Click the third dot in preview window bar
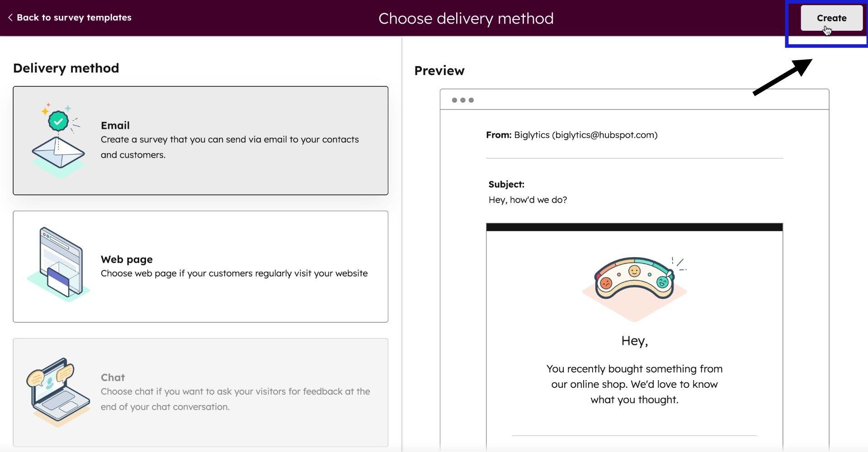 point(471,100)
